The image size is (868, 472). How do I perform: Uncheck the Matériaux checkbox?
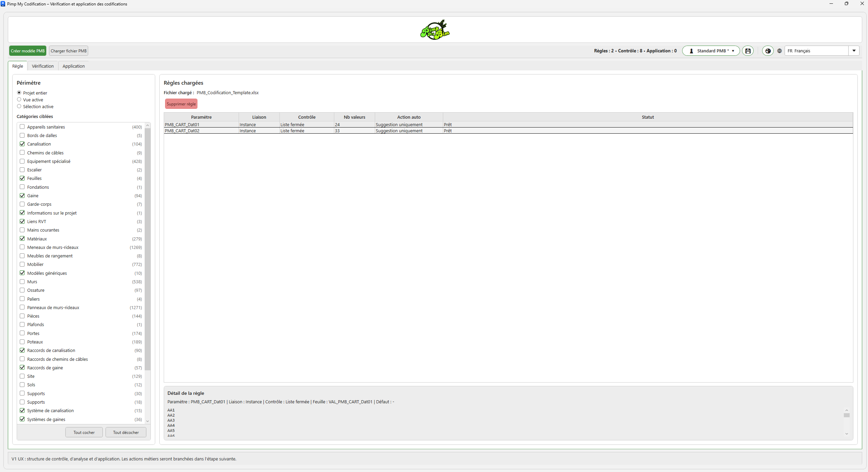[22, 239]
